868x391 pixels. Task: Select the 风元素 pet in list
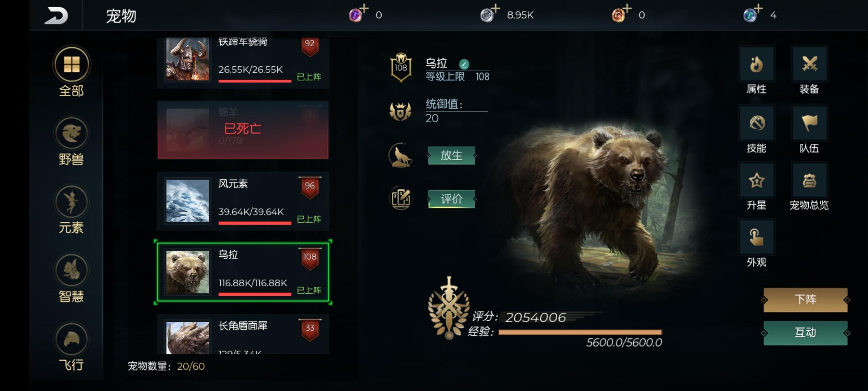(243, 201)
